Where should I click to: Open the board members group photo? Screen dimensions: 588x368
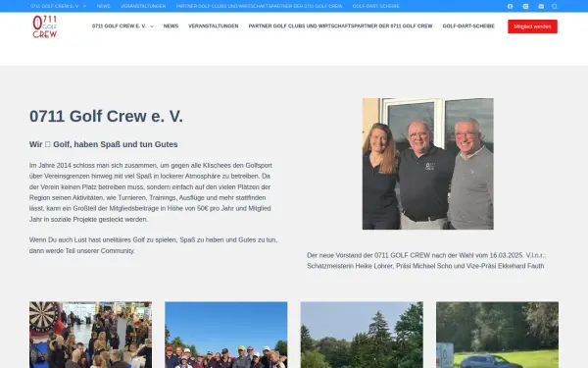[428, 164]
